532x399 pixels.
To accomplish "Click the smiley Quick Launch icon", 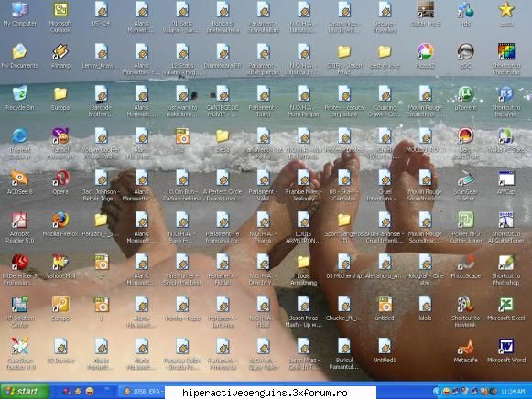I will tap(90, 392).
